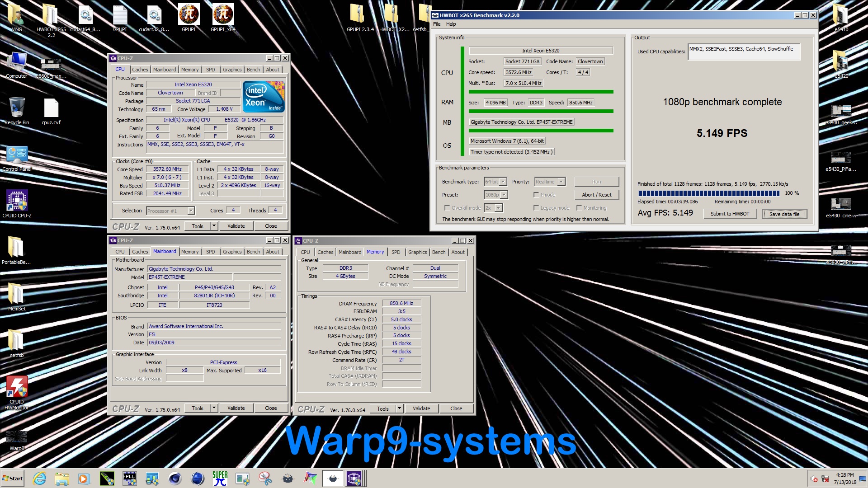Screen dimensions: 868x488
Task: Open the GPUPI 2.3.4 zip folder
Action: 360,18
